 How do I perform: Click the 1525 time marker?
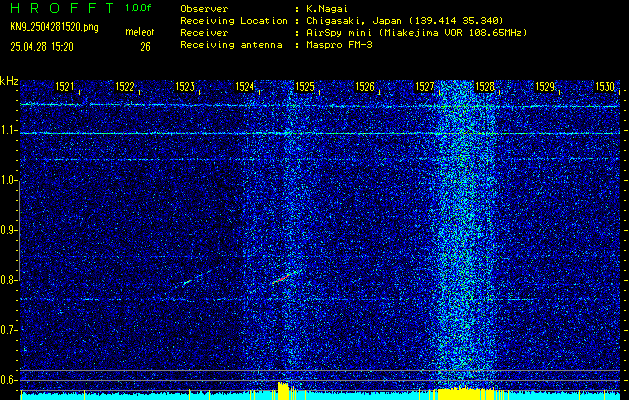(305, 87)
